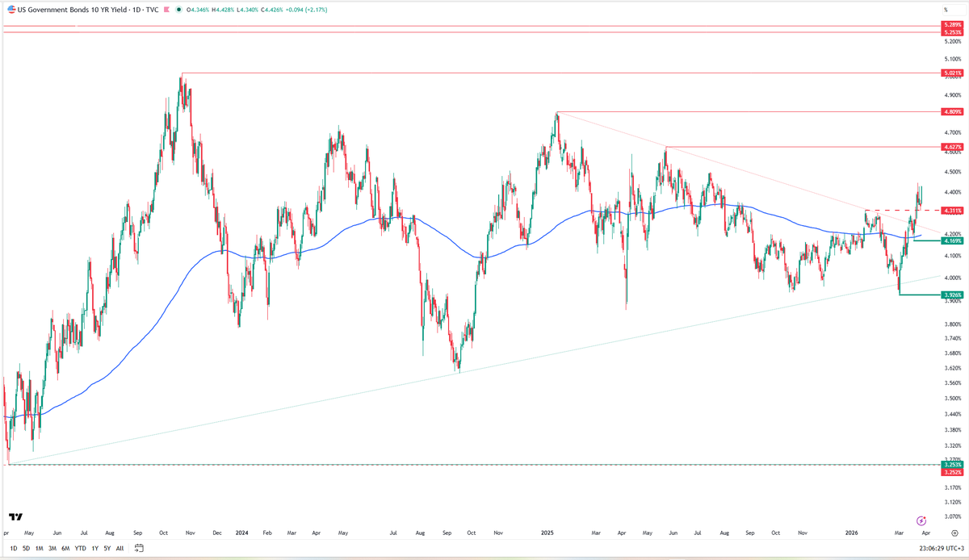Click the green 3.253% price label
The image size is (969, 560).
(952, 465)
